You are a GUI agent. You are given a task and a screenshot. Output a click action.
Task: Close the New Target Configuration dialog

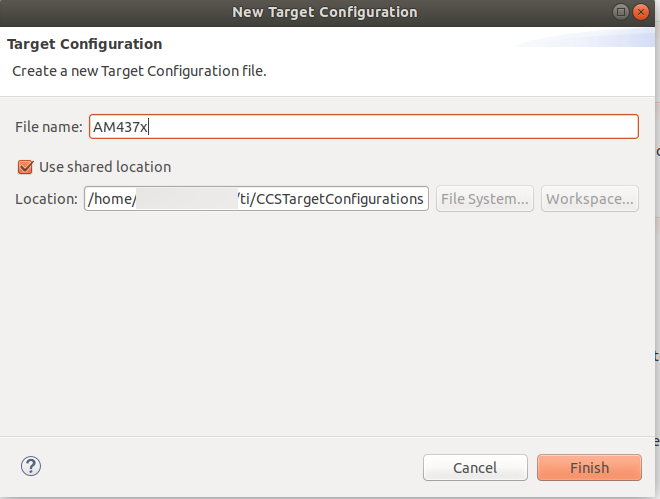641,12
